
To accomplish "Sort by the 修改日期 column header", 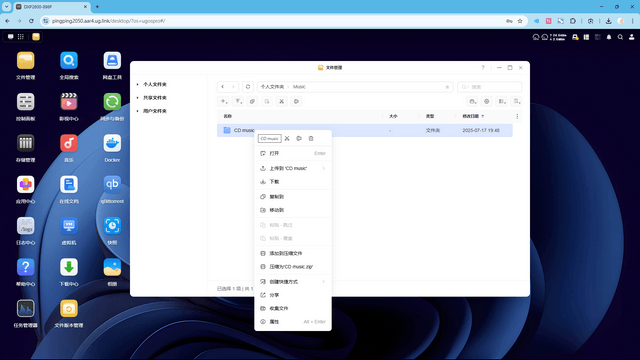I will [471, 116].
